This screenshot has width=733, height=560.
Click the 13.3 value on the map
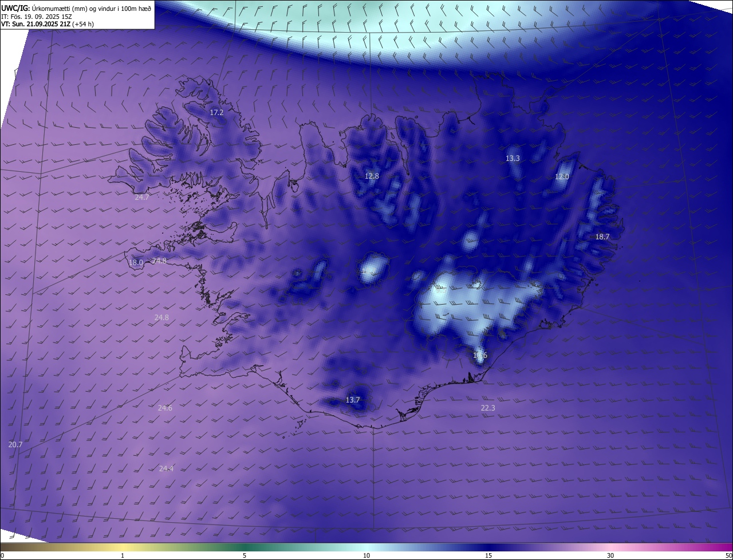point(513,158)
